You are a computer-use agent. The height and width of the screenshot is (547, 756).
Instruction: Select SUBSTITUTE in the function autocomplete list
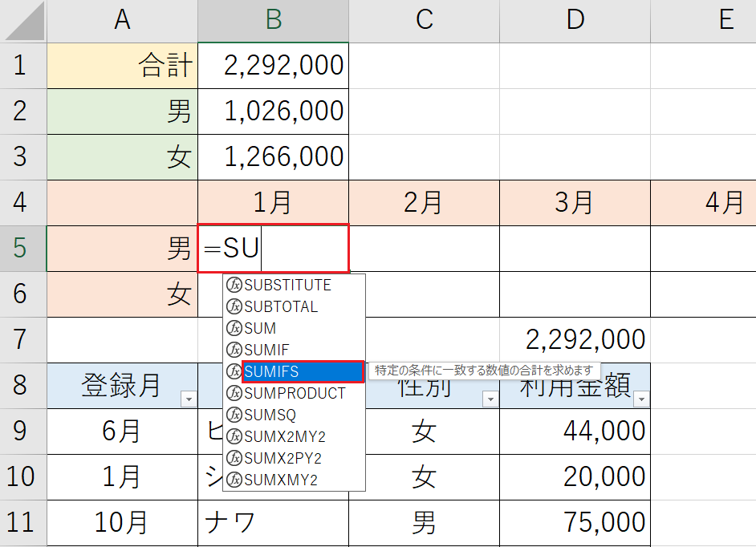pos(294,285)
